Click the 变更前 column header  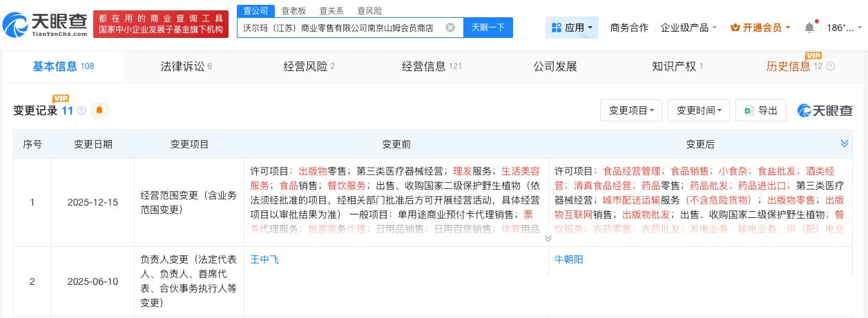pos(396,144)
